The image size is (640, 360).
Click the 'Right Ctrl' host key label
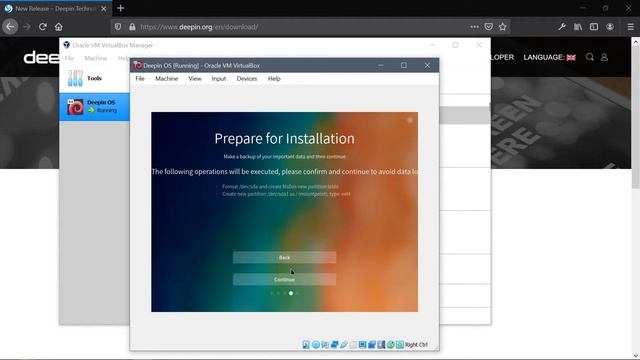click(x=416, y=345)
